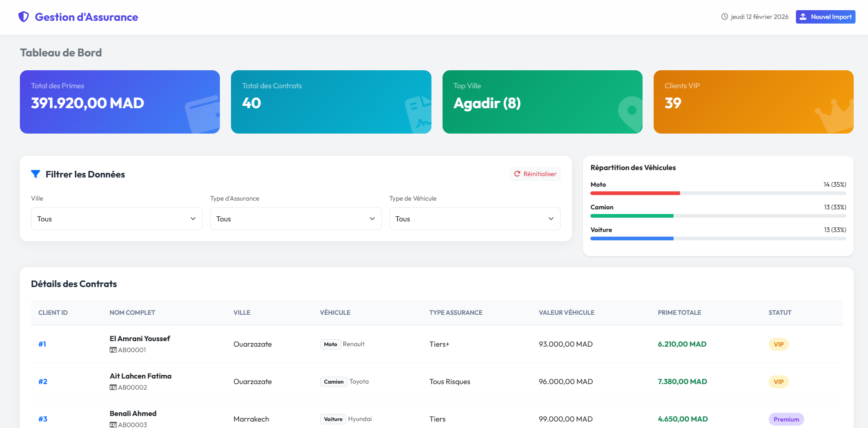Click Tous Risques in the second row

449,382
